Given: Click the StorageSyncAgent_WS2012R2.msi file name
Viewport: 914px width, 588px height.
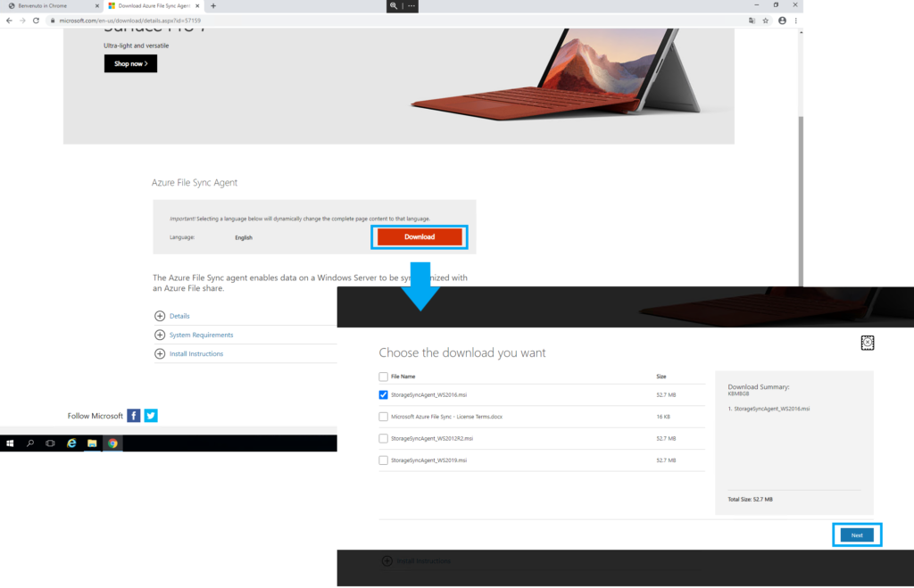Looking at the screenshot, I should click(x=432, y=438).
